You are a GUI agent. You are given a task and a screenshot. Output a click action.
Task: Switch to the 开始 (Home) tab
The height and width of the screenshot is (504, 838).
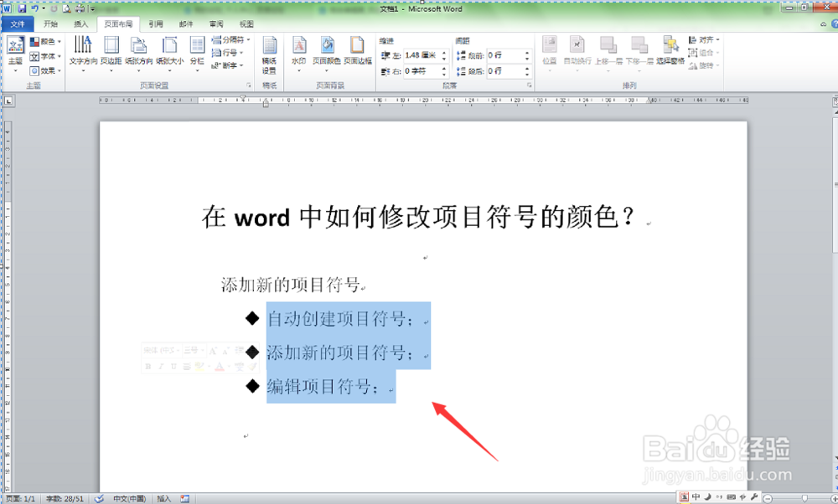point(51,24)
